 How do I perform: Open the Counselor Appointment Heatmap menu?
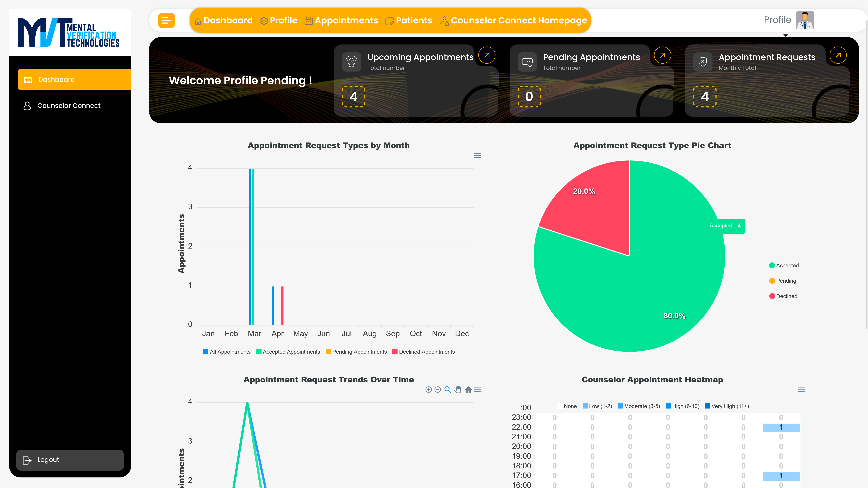pyautogui.click(x=801, y=390)
